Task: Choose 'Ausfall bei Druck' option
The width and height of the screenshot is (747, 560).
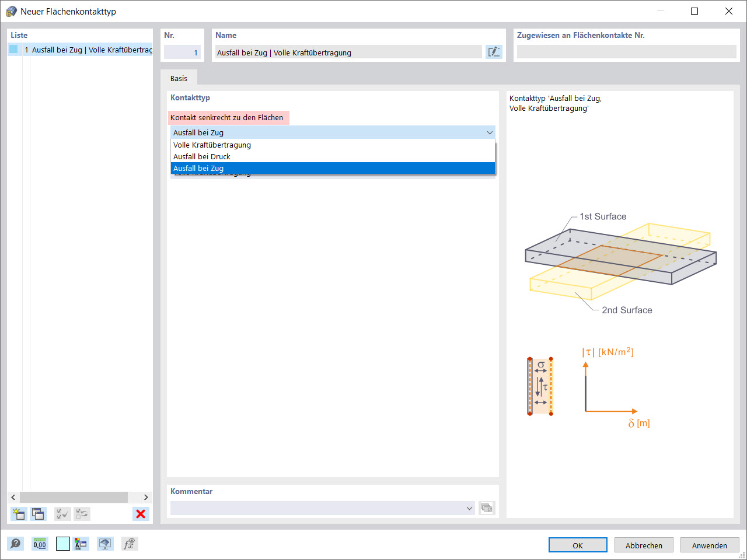Action: coord(333,156)
